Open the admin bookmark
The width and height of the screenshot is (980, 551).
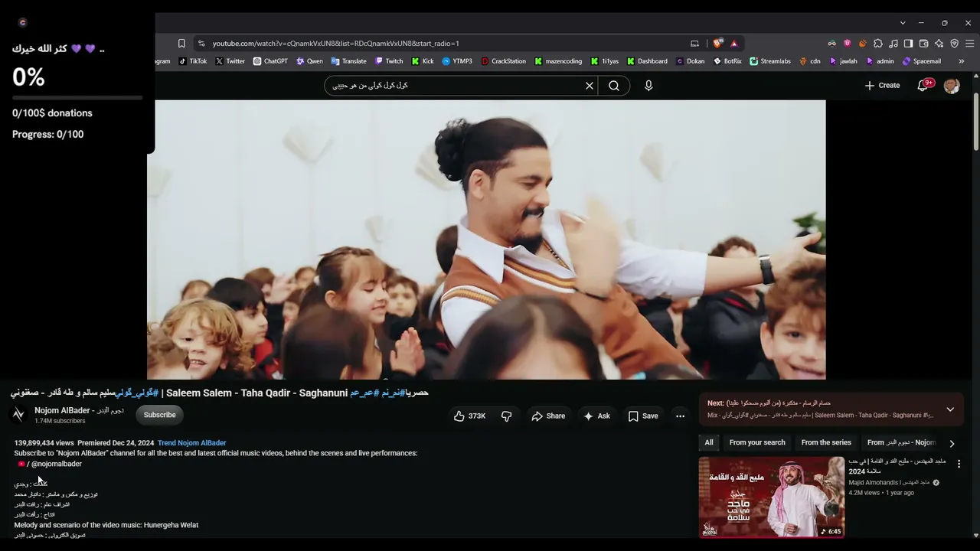click(x=880, y=61)
